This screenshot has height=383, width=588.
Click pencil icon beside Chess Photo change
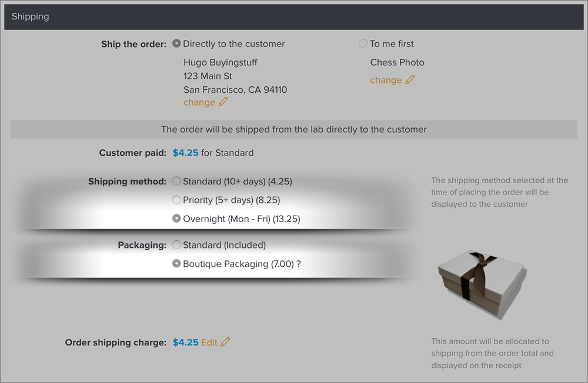(x=410, y=79)
